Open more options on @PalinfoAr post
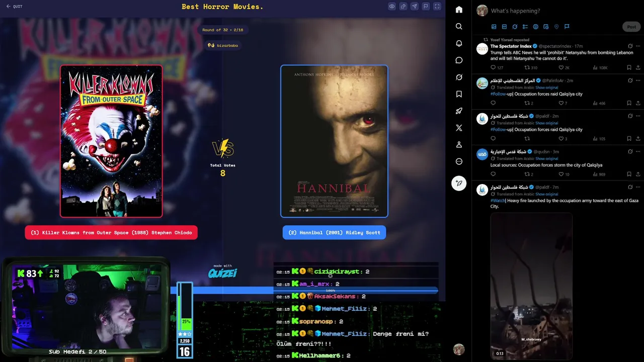 [638, 80]
